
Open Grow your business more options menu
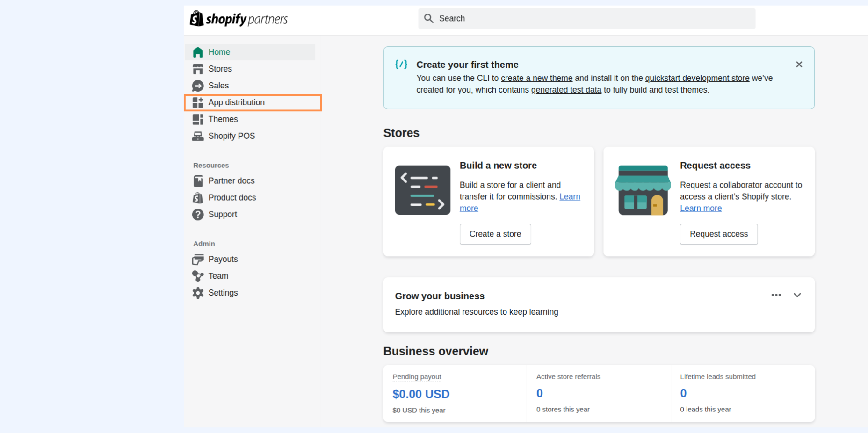click(776, 295)
